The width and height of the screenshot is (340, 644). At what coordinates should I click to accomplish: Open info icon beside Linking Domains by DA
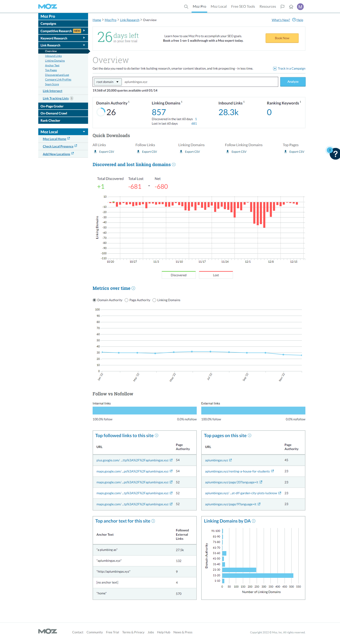pyautogui.click(x=254, y=521)
